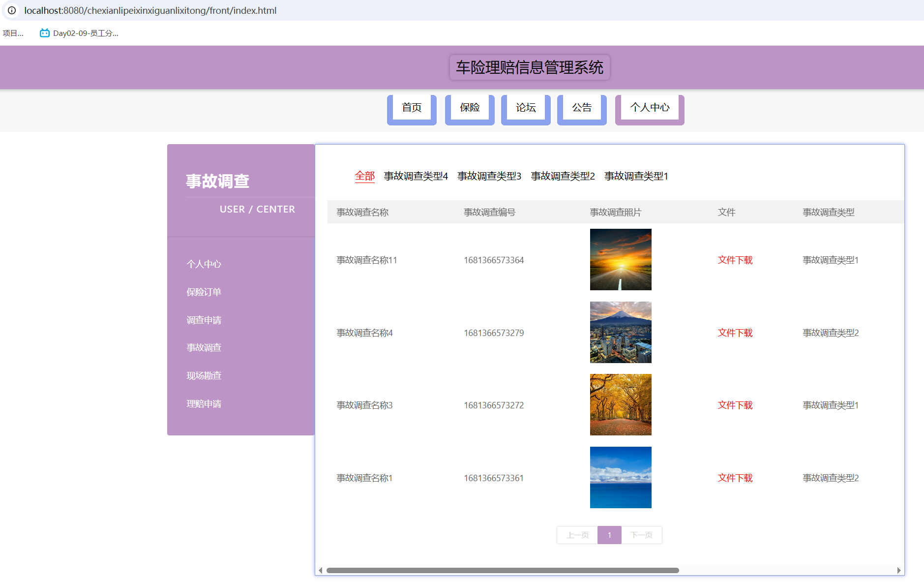Click the horizontal scrollbar left arrow

tap(321, 571)
